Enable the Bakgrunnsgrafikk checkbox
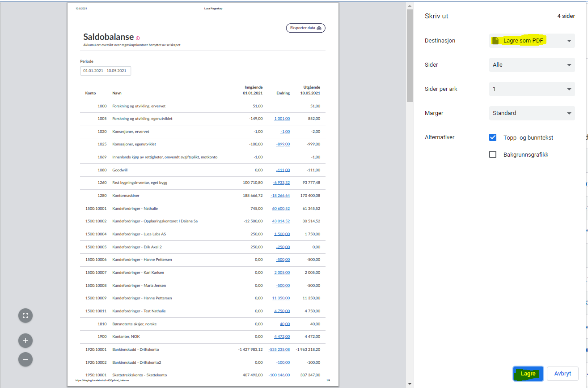 (493, 154)
